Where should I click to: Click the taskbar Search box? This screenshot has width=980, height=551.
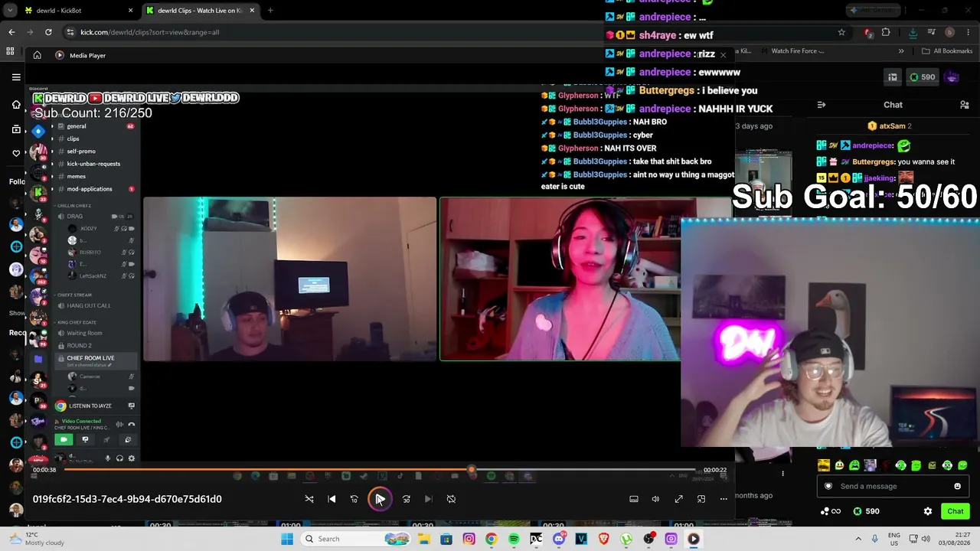pos(356,539)
